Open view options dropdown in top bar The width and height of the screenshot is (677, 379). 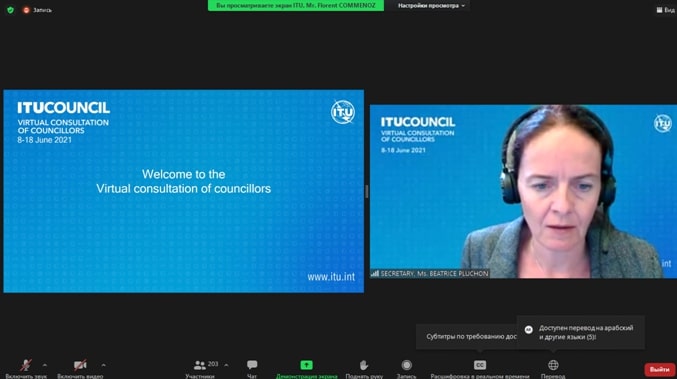431,6
